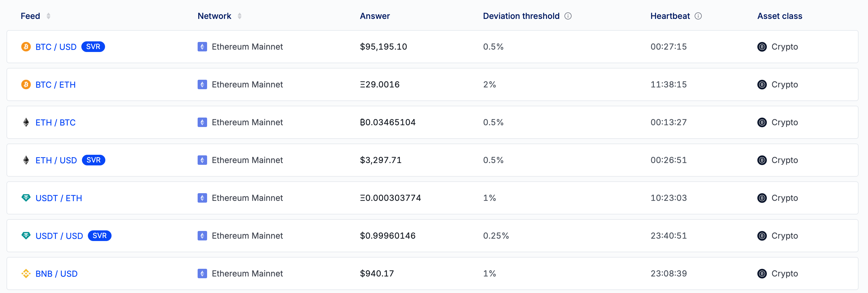The image size is (868, 293).
Task: Click the Deviation threshold info icon
Action: [568, 16]
